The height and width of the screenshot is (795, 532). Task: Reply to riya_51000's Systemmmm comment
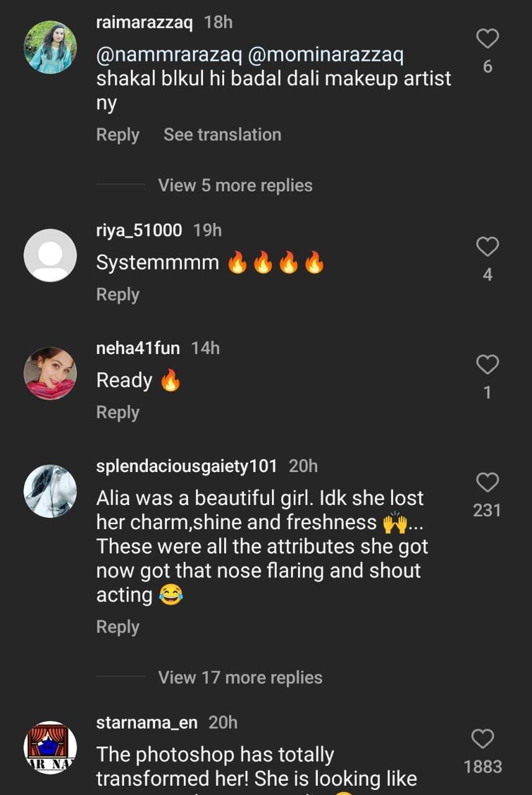pos(118,294)
